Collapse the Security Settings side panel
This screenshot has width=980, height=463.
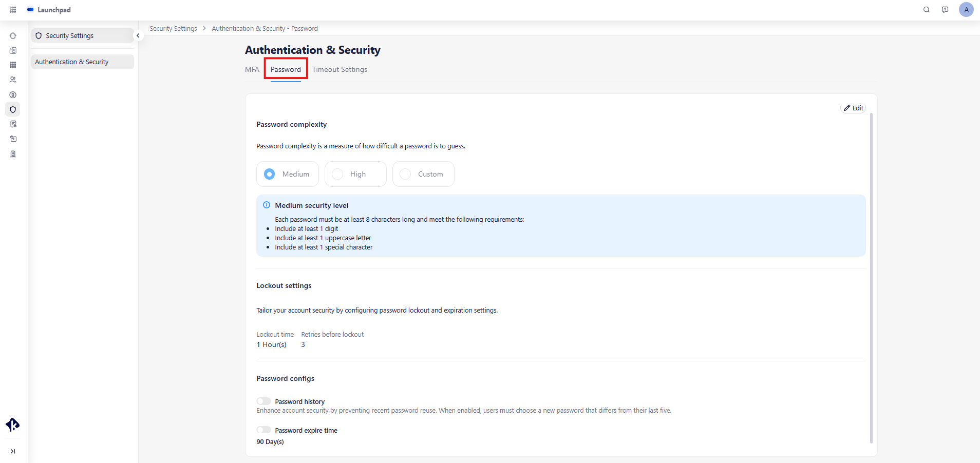pyautogui.click(x=138, y=35)
